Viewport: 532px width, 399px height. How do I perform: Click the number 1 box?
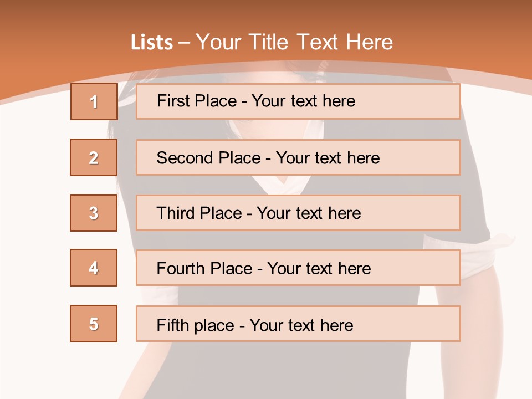point(94,101)
